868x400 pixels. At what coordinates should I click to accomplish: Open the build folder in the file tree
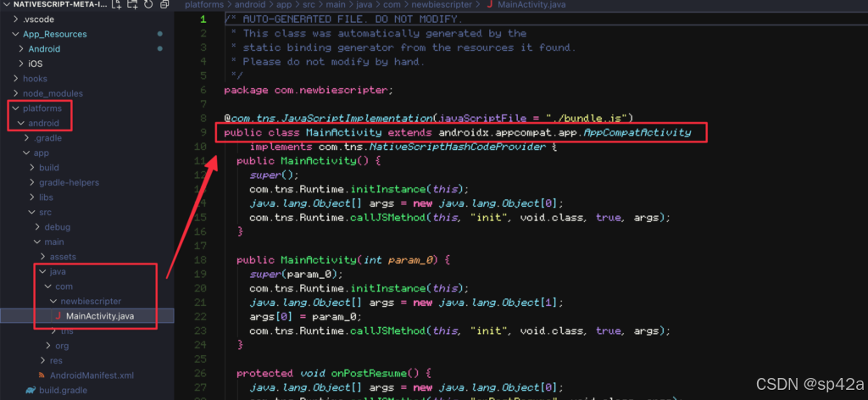[x=48, y=168]
